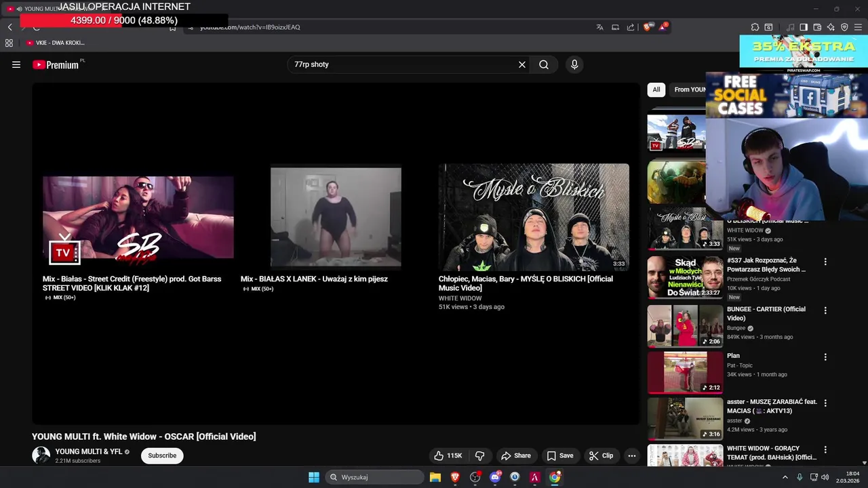Viewport: 868px width, 488px height.
Task: Open options for WHITE WIDOW GORĄCY TEMAT
Action: [825, 450]
